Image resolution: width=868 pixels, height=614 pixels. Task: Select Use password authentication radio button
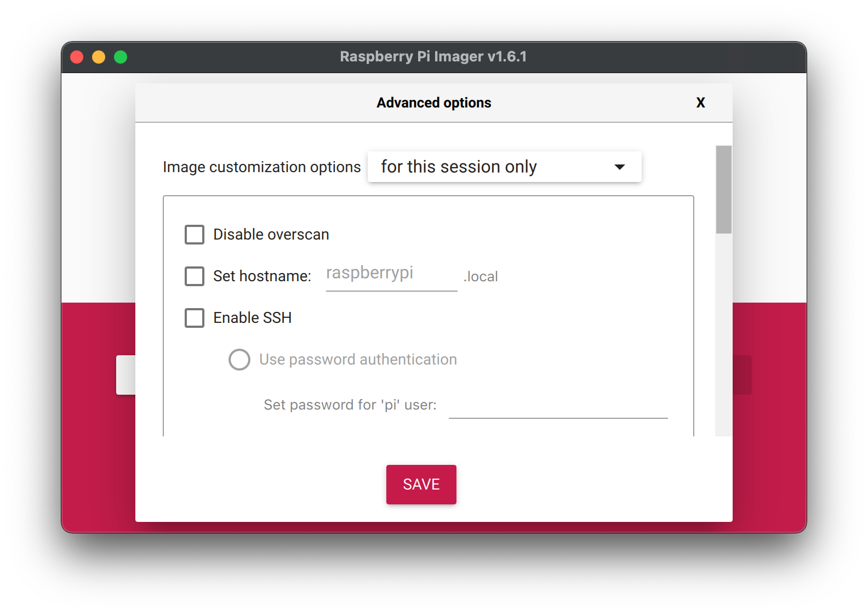tap(239, 360)
